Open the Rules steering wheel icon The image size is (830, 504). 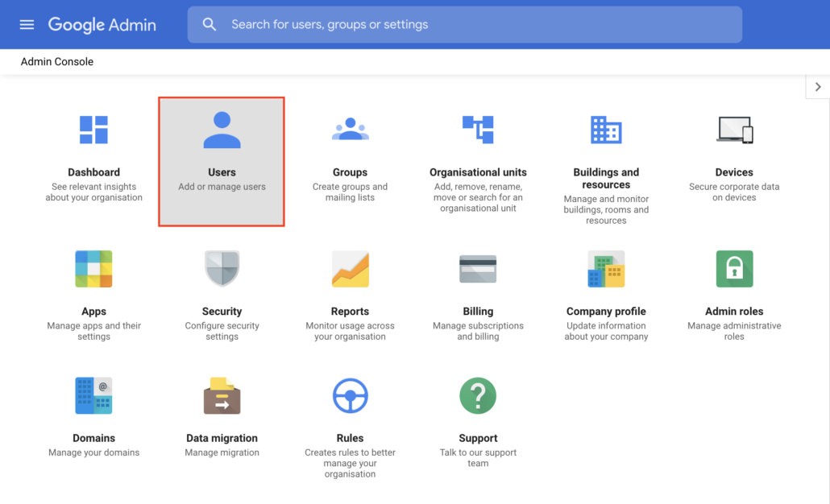(x=350, y=395)
